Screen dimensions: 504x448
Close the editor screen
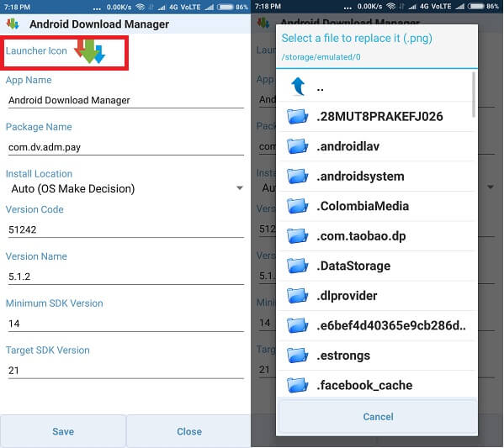(x=189, y=431)
